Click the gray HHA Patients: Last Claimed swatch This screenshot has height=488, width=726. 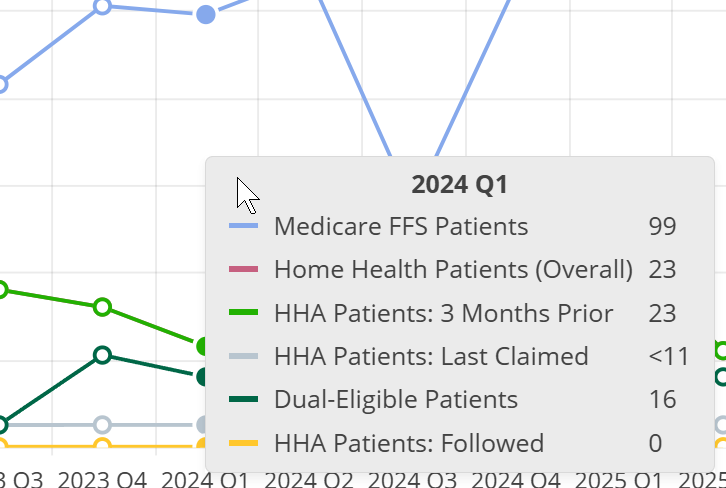click(244, 357)
